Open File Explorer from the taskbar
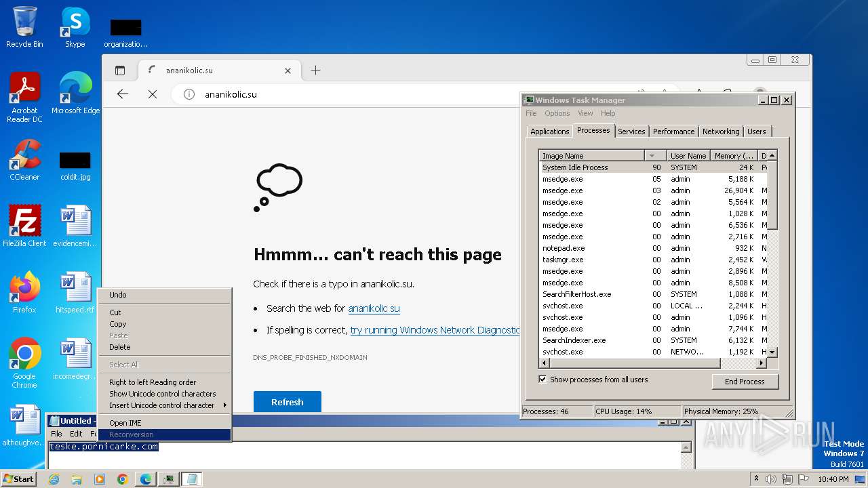This screenshot has width=868, height=488. point(77,479)
